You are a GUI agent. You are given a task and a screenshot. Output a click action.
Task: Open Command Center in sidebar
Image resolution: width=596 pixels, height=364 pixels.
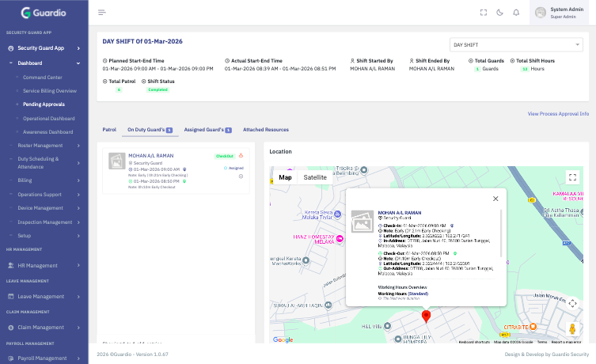pos(43,78)
